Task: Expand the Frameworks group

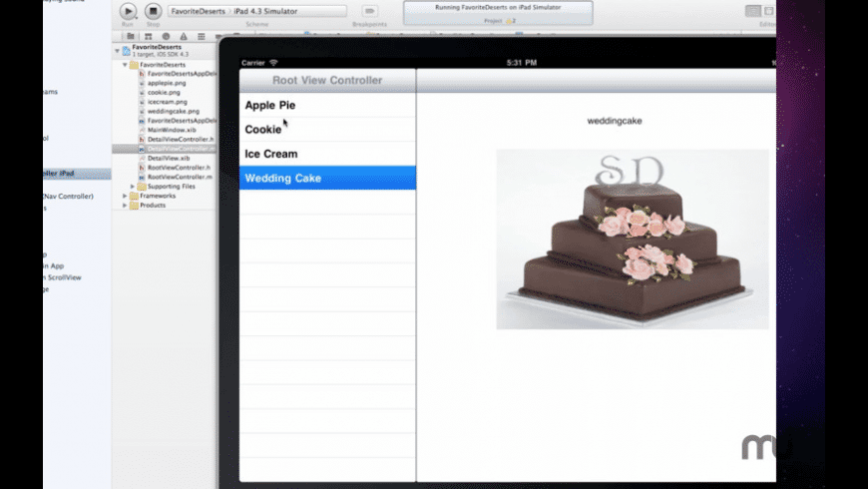Action: 125,196
